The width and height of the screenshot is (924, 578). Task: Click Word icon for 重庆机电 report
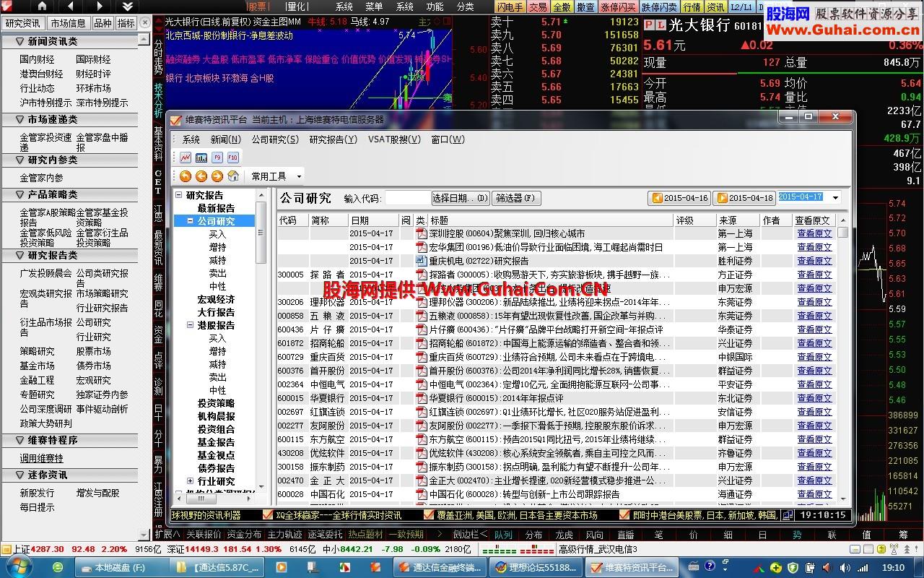tap(422, 260)
